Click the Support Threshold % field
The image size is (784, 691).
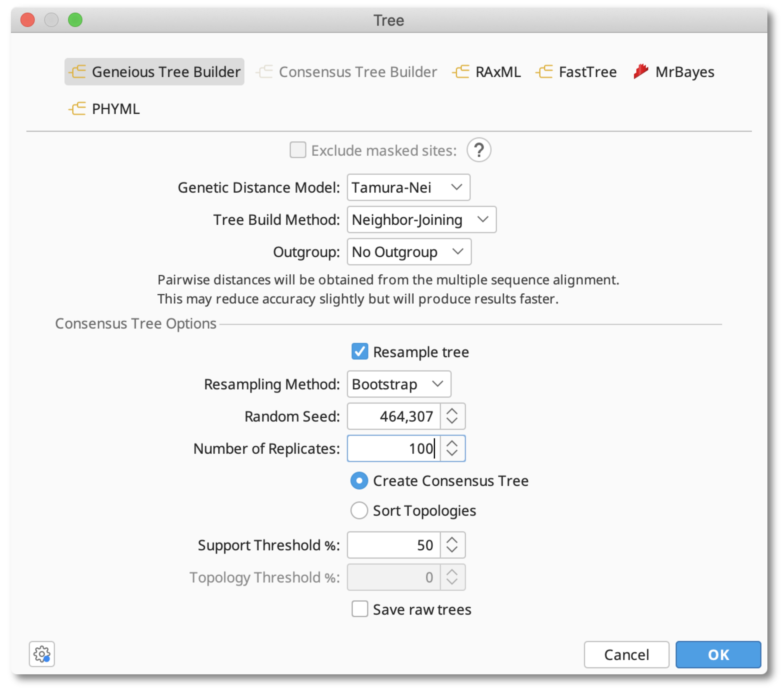point(394,545)
